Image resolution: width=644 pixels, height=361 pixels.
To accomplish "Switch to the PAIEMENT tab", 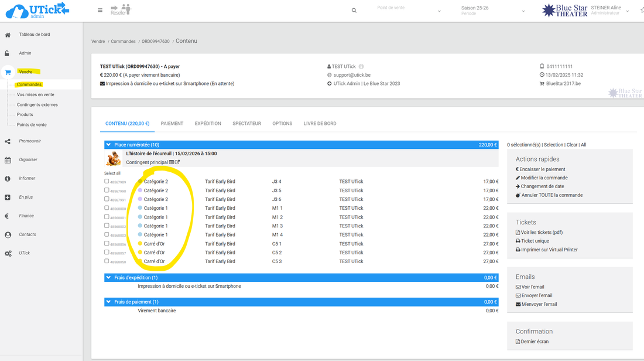I will 172,124.
